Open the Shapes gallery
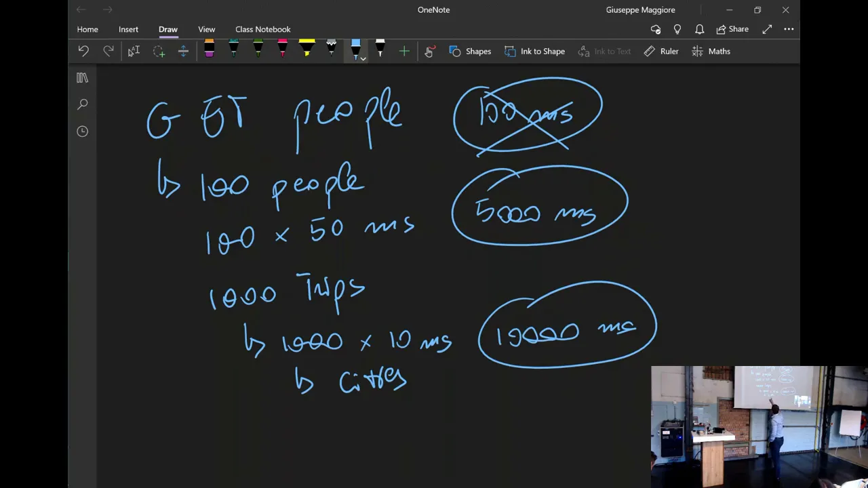The height and width of the screenshot is (488, 868). tap(470, 51)
